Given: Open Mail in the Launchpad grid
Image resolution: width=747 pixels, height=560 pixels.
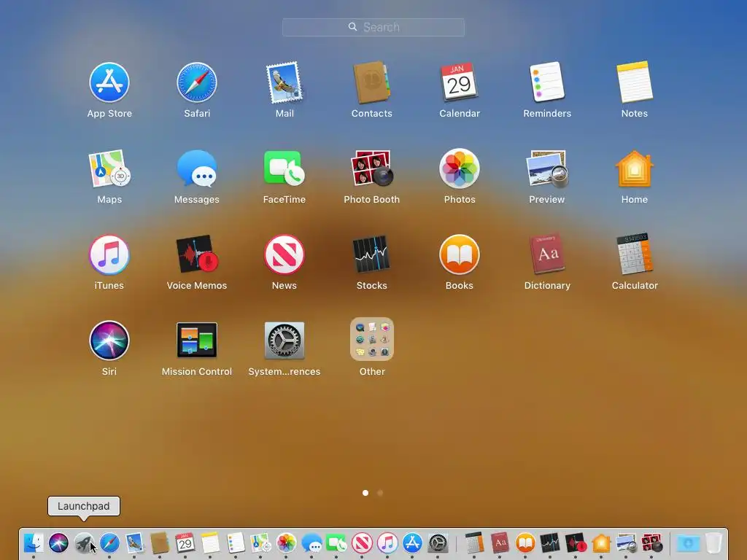Looking at the screenshot, I should 285,82.
